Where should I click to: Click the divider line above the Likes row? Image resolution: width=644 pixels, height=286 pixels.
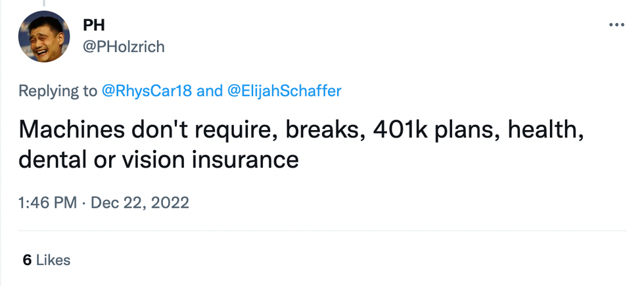coord(322,231)
